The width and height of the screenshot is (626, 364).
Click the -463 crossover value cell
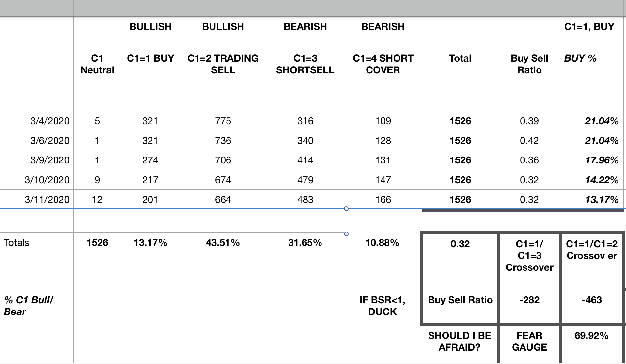coord(591,300)
